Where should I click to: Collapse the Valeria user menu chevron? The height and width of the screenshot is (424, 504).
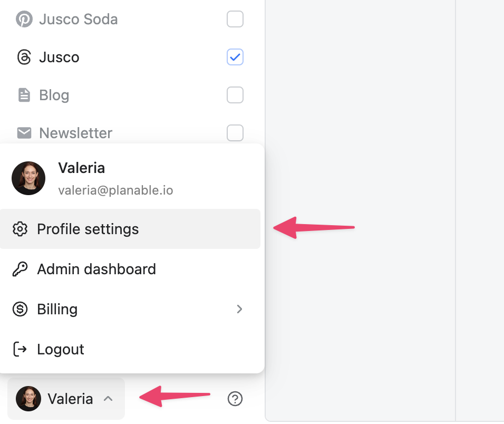(108, 399)
